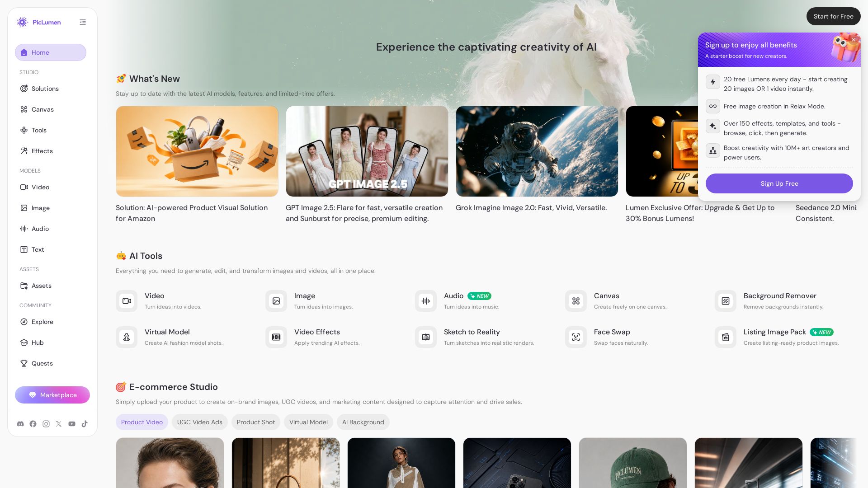Open the TikTok social icon
Screen dimensions: 868x488
point(85,424)
